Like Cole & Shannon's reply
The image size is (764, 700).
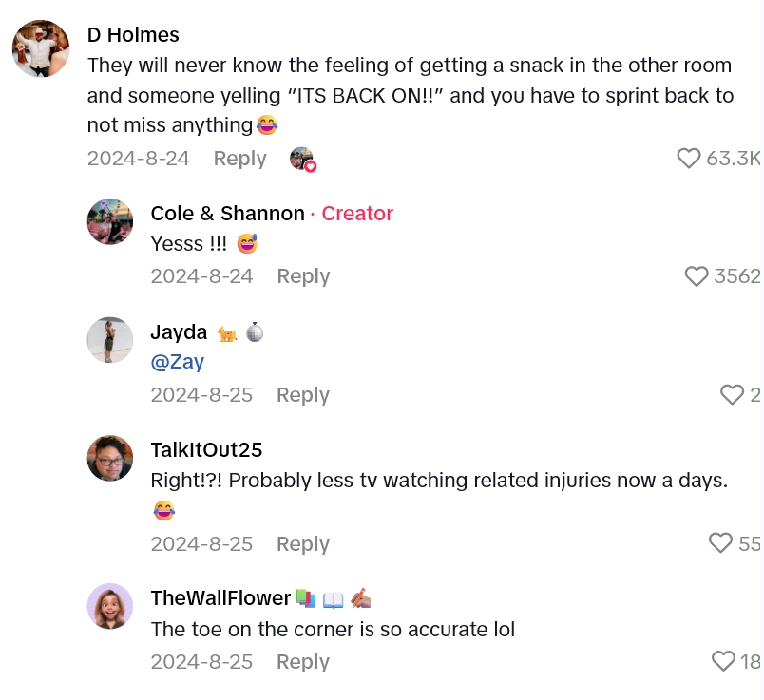697,276
